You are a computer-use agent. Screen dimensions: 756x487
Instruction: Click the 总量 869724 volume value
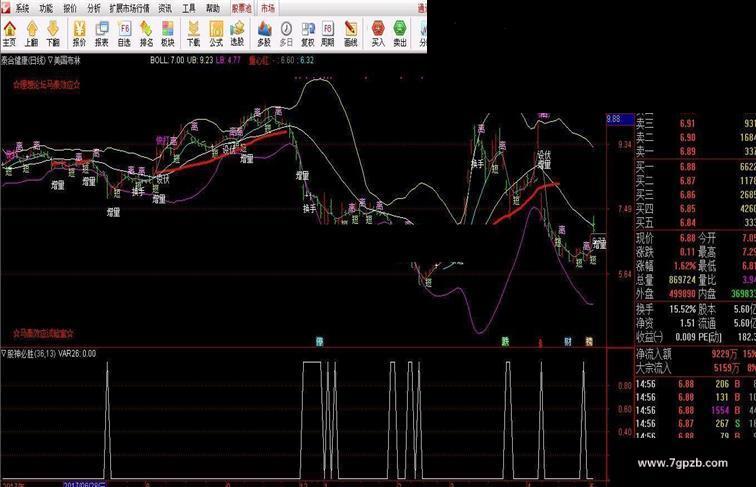pyautogui.click(x=682, y=280)
